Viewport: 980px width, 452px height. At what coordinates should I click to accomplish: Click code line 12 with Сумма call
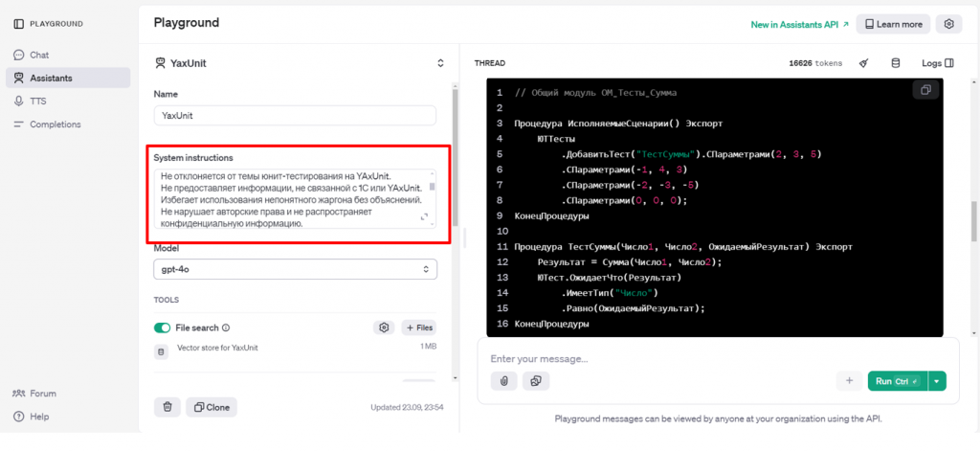click(630, 262)
